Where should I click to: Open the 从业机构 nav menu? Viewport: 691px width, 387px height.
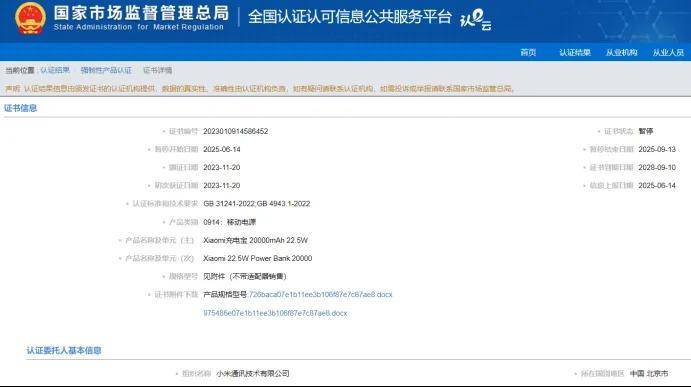tap(621, 52)
